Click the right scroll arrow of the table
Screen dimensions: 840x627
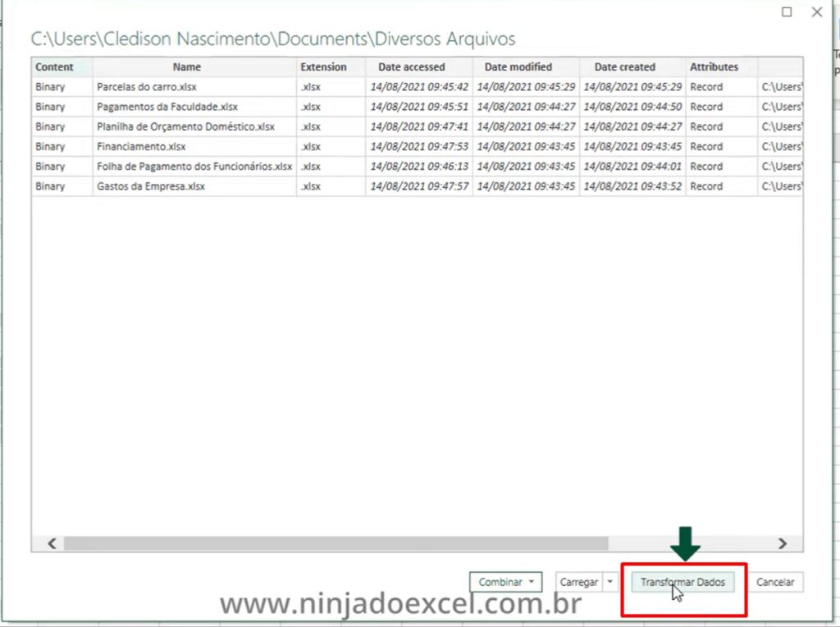click(782, 543)
